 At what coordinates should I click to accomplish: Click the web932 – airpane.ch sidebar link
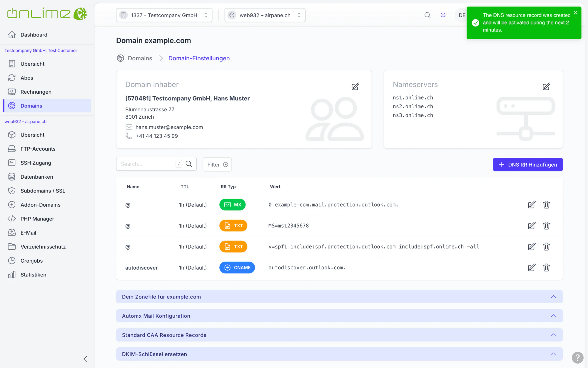(x=26, y=121)
